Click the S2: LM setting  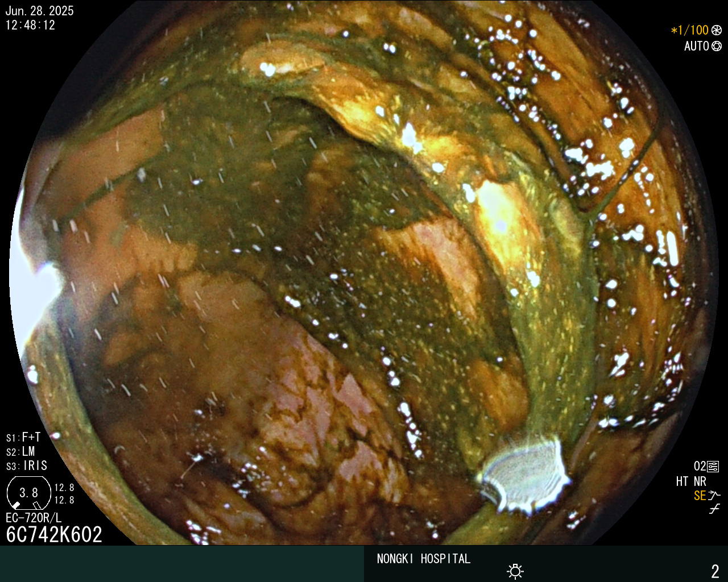[x=20, y=451]
